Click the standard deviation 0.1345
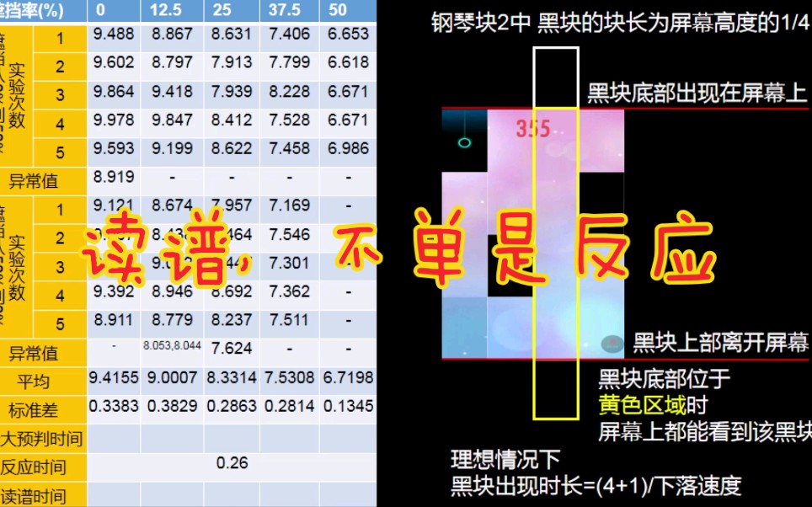The height and width of the screenshot is (507, 812). [x=348, y=407]
